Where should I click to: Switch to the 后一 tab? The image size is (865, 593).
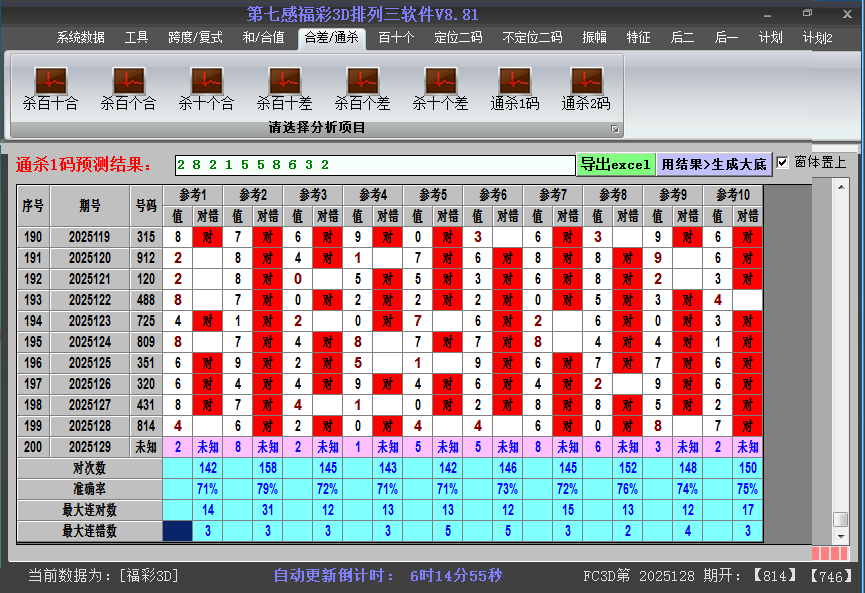(x=726, y=38)
